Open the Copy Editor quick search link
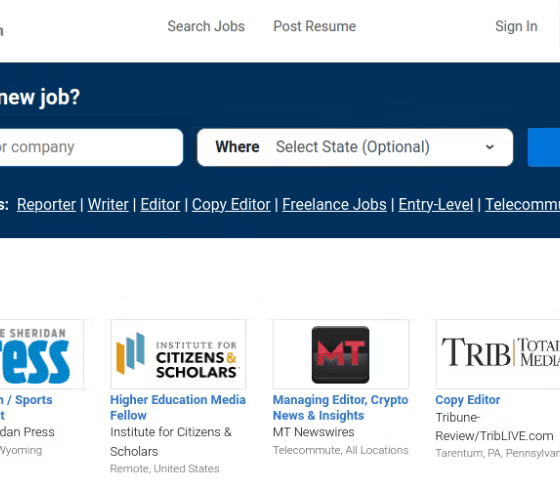 click(x=231, y=205)
